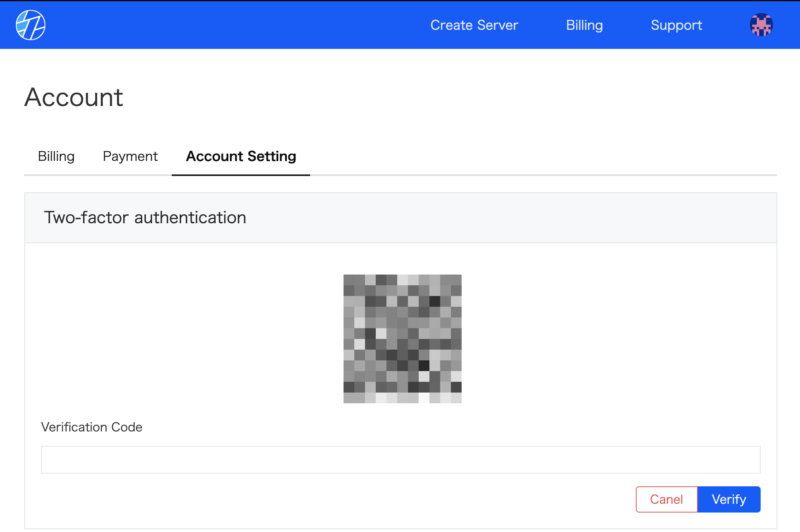800x532 pixels.
Task: Click the pixelated QR code image
Action: [x=402, y=339]
